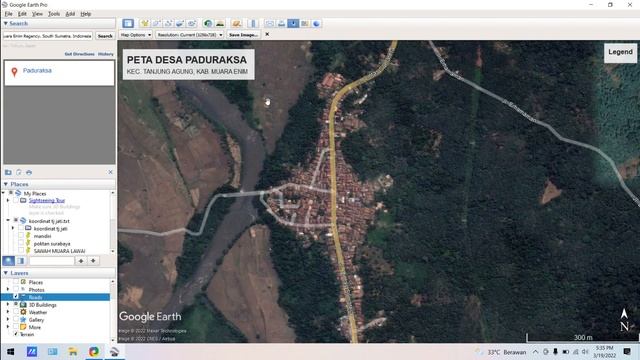Enable the Photos layer checkbox
640x360 pixels.
(16, 289)
